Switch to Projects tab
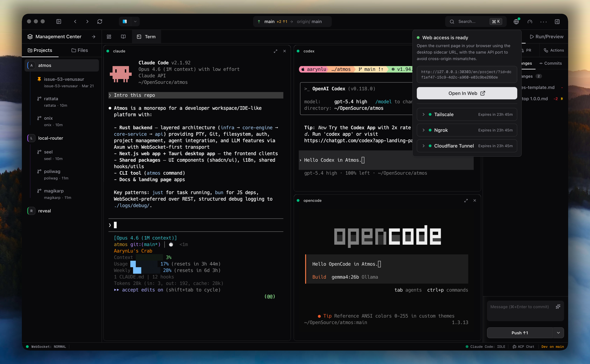Image resolution: width=590 pixels, height=364 pixels. [x=40, y=50]
